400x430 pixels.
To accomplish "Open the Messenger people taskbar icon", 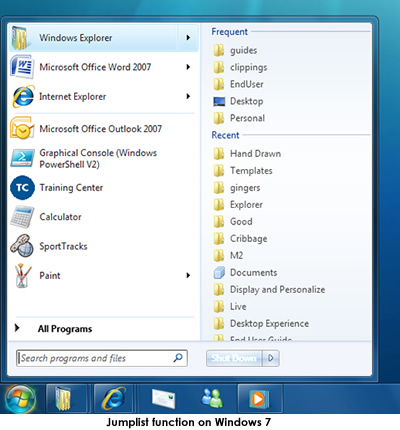I will pyautogui.click(x=212, y=398).
